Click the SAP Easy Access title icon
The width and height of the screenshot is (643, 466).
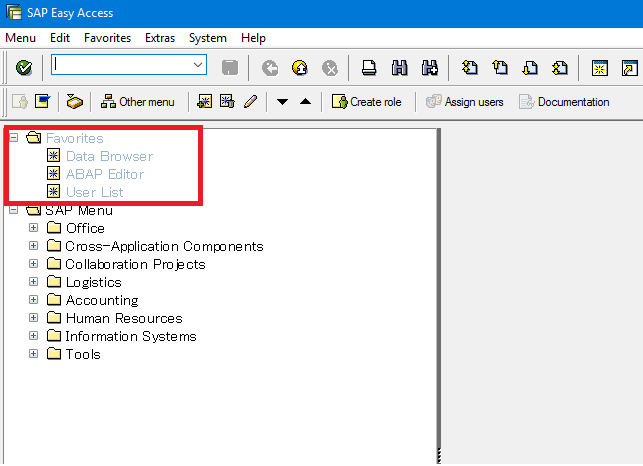[14, 12]
